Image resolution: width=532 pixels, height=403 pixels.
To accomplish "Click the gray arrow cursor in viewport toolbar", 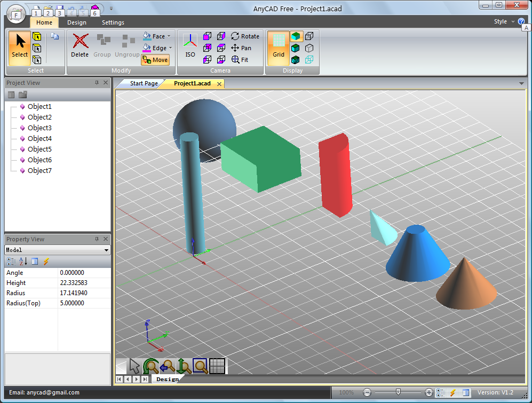I will pyautogui.click(x=134, y=367).
